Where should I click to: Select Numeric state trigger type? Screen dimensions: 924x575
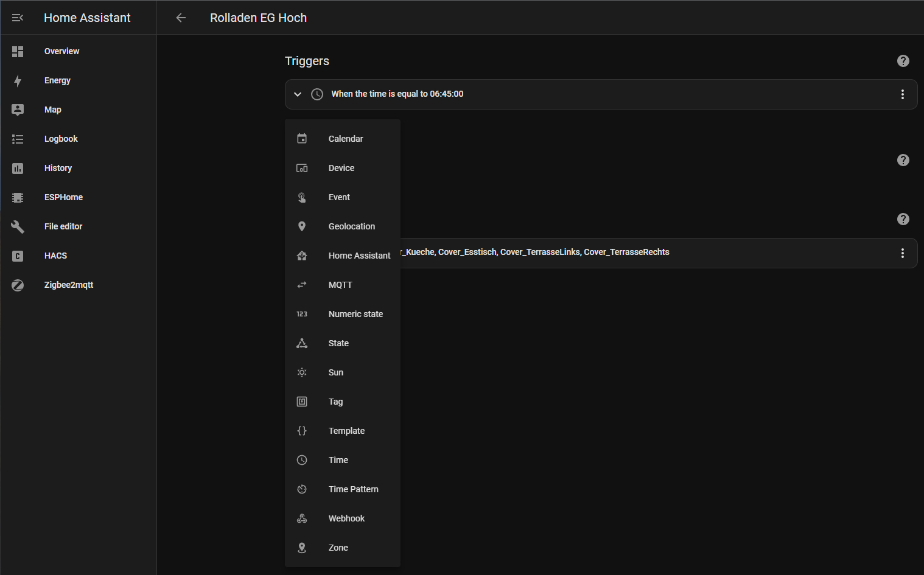point(355,314)
